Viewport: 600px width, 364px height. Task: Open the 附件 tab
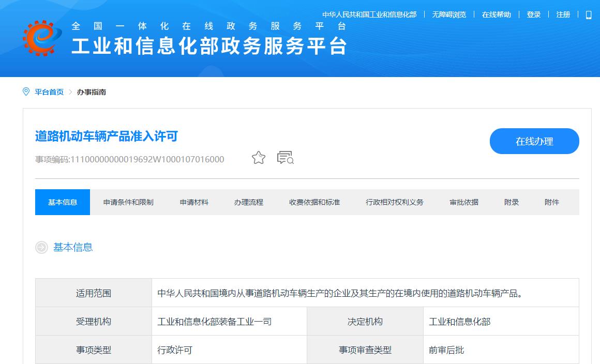[552, 202]
